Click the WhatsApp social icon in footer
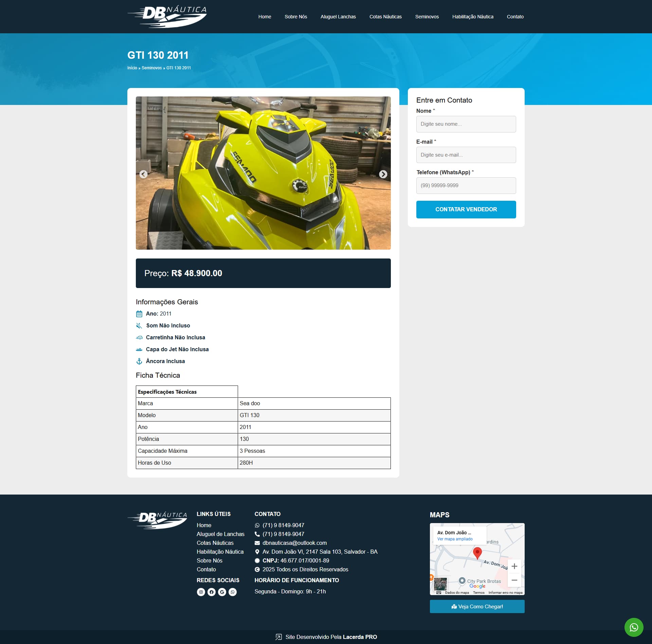The height and width of the screenshot is (644, 652). (x=233, y=592)
